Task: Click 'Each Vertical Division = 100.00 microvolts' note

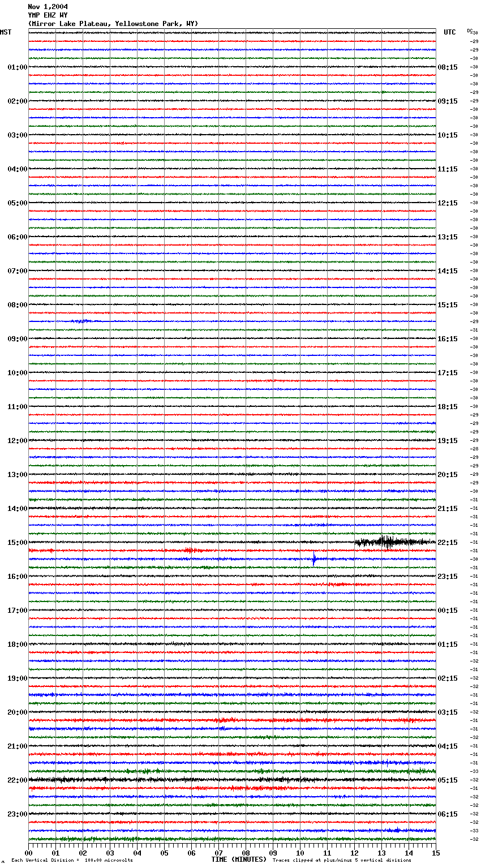Action: click(72, 861)
